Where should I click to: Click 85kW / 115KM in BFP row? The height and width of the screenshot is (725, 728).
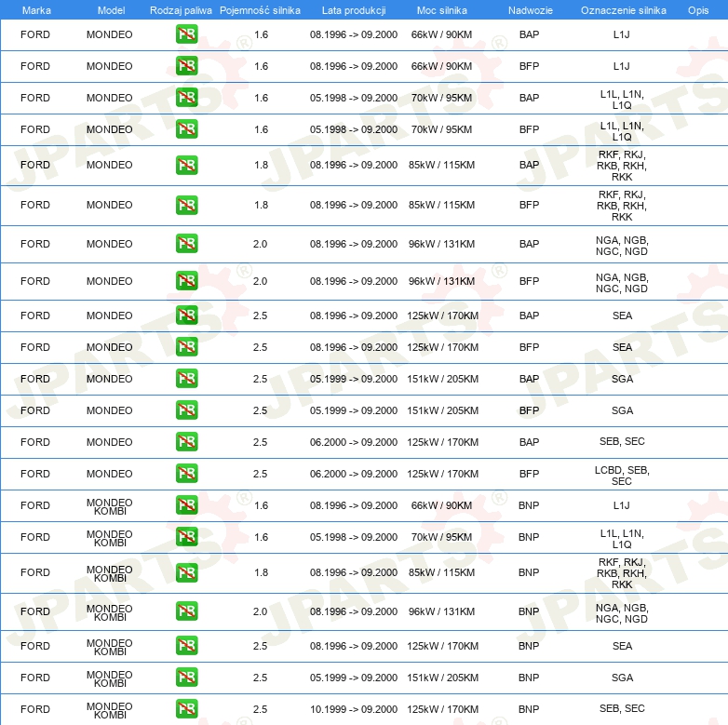click(441, 205)
